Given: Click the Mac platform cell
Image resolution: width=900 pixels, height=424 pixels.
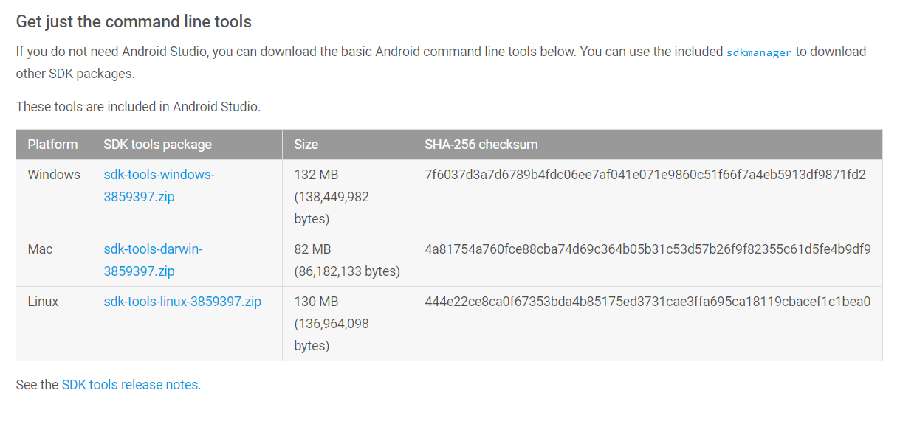Looking at the screenshot, I should pyautogui.click(x=40, y=250).
